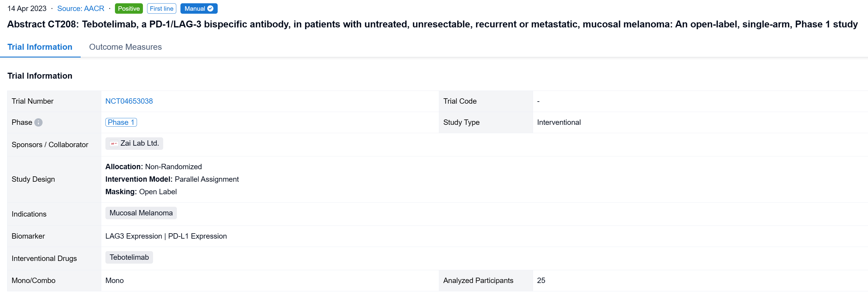868x297 pixels.
Task: Open the Zai Lab Ltd. sponsor chip
Action: (x=139, y=143)
